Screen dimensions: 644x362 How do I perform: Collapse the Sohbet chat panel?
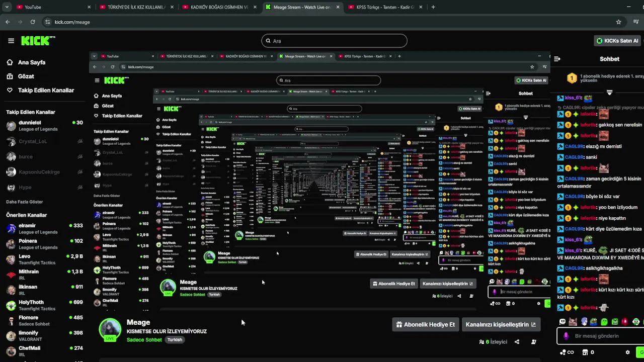[557, 59]
